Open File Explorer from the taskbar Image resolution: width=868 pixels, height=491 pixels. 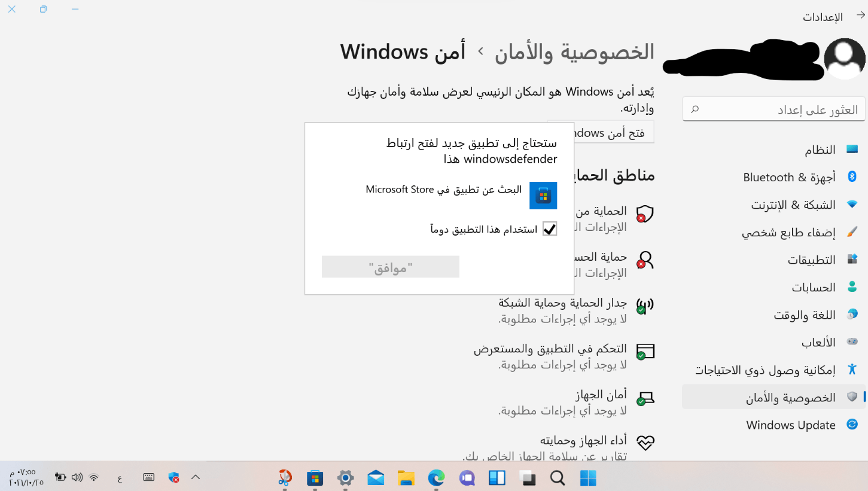(x=406, y=477)
